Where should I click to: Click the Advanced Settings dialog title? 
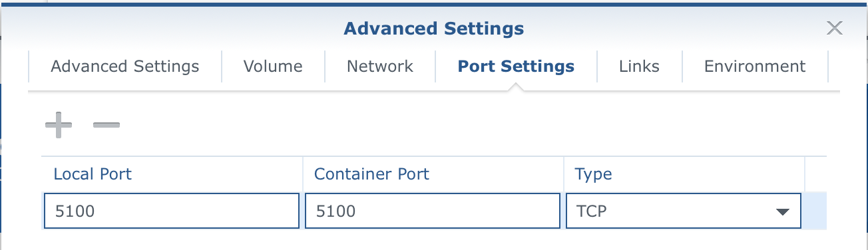433,29
